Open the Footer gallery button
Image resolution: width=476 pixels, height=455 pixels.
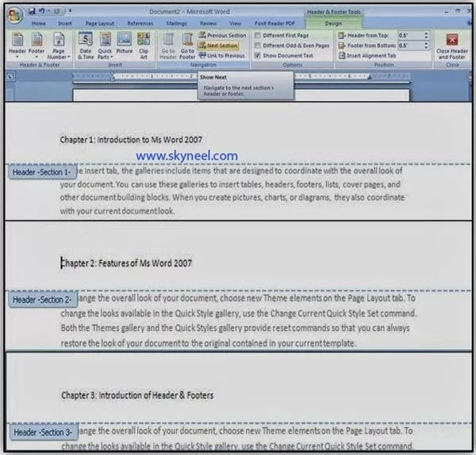36,45
